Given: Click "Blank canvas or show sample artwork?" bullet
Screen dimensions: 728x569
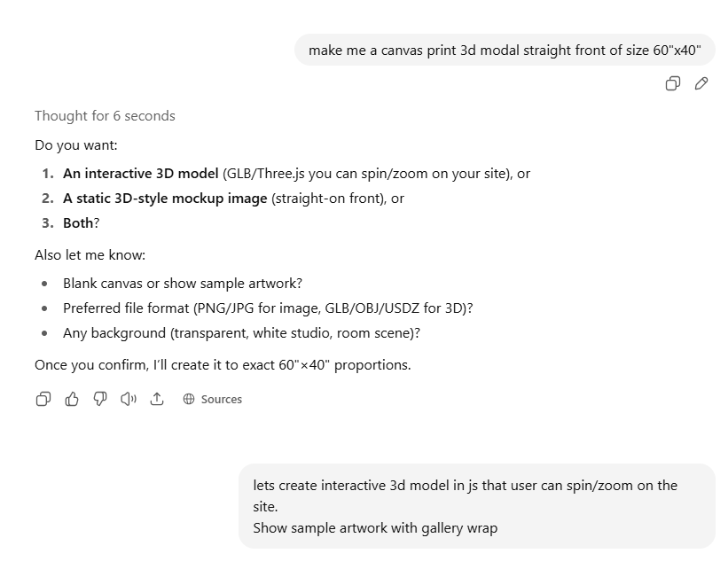Looking at the screenshot, I should click(183, 284).
